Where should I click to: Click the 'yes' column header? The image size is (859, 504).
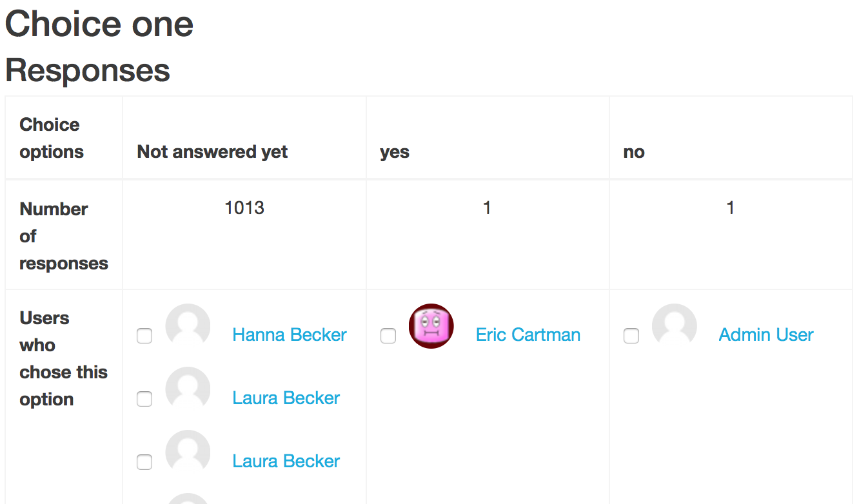click(x=395, y=152)
